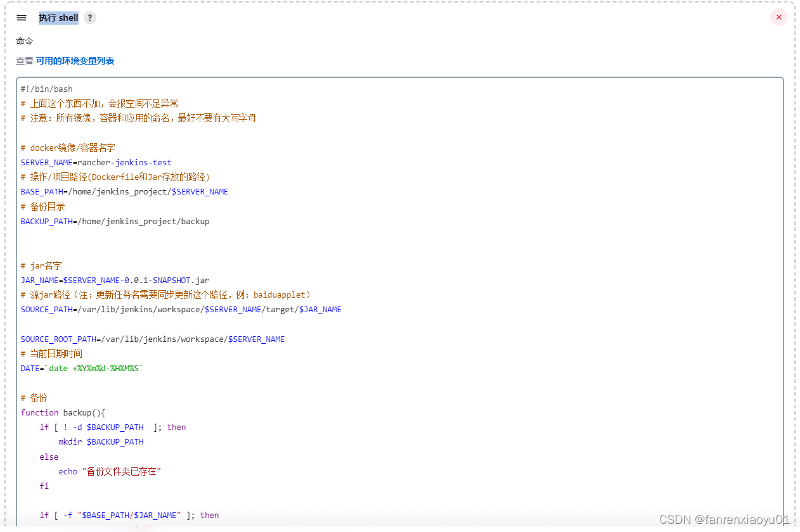
Task: Click the comment # docker镜像/容器名字
Action: (68, 148)
